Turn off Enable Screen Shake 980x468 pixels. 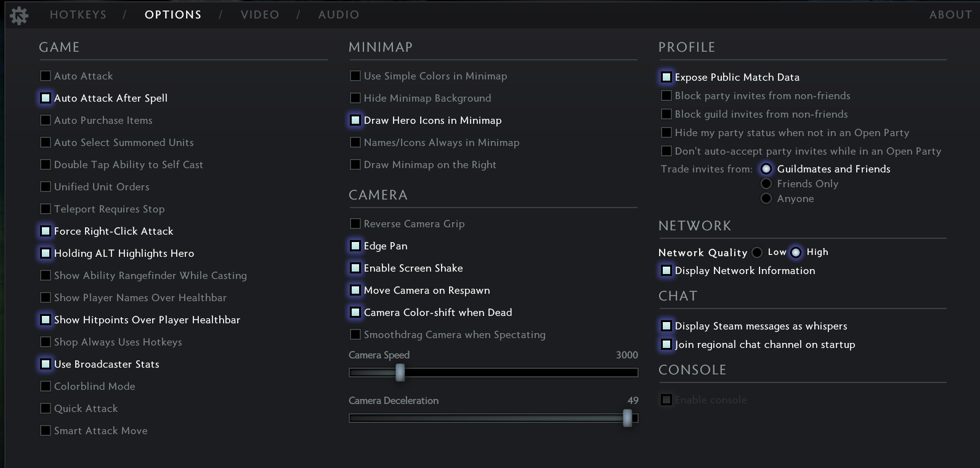pos(355,268)
